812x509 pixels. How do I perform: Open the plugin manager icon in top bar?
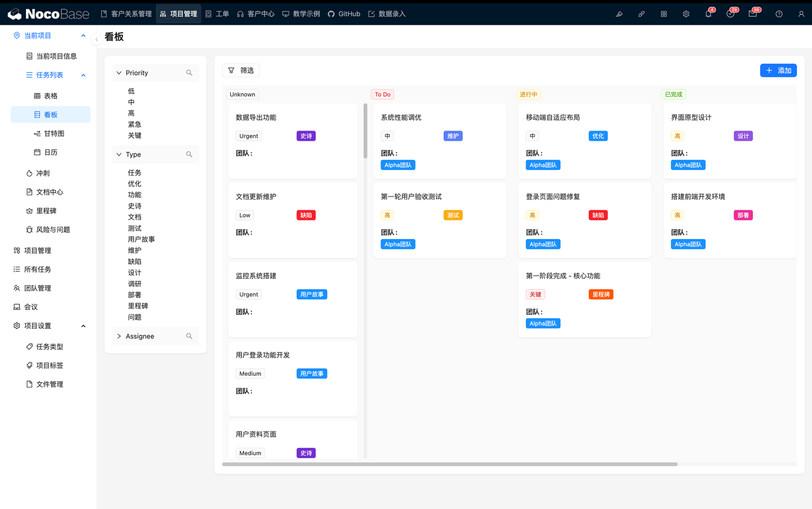pos(641,13)
